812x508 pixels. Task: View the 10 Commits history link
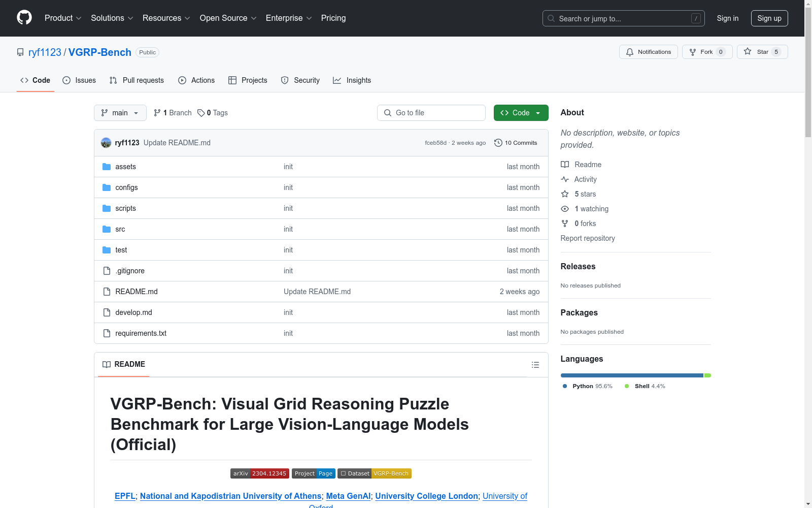[x=516, y=143]
